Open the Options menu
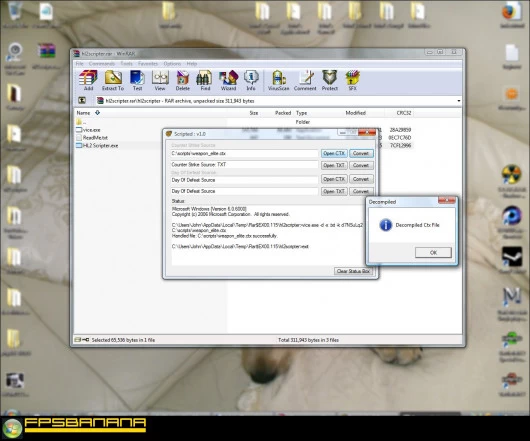The image size is (530, 441). coord(172,64)
